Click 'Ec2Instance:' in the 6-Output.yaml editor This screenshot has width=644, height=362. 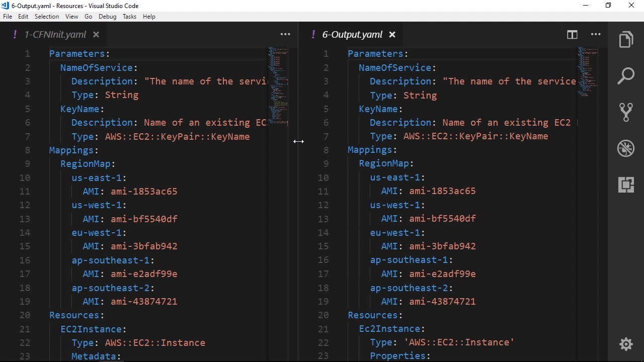392,328
